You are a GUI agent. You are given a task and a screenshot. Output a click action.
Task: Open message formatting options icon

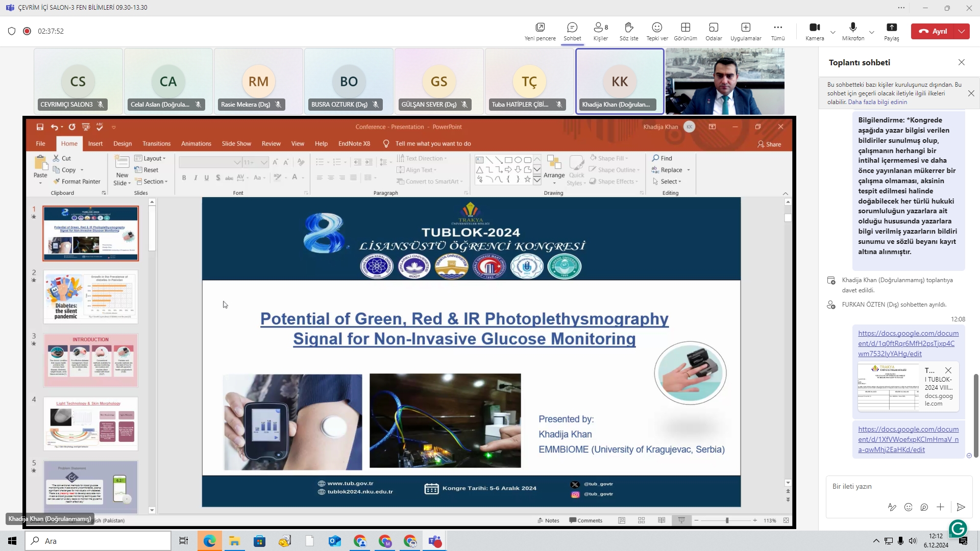(x=892, y=507)
